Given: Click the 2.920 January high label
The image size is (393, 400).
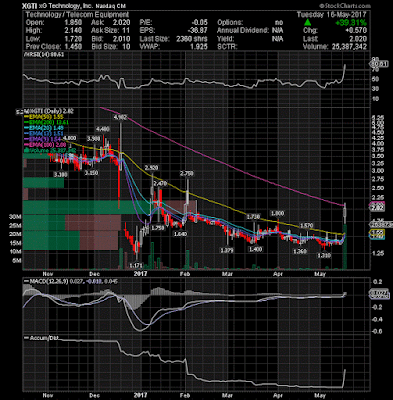Looking at the screenshot, I should tap(151, 168).
